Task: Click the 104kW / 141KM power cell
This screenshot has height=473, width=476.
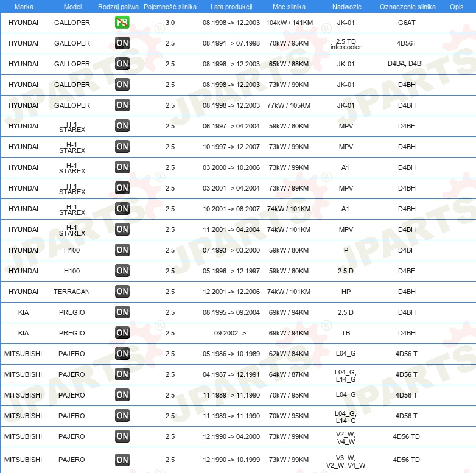Action: pyautogui.click(x=289, y=23)
